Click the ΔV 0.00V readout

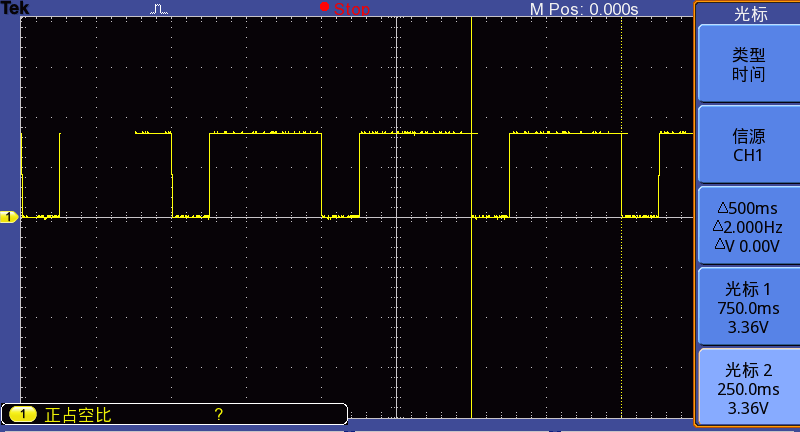click(747, 246)
